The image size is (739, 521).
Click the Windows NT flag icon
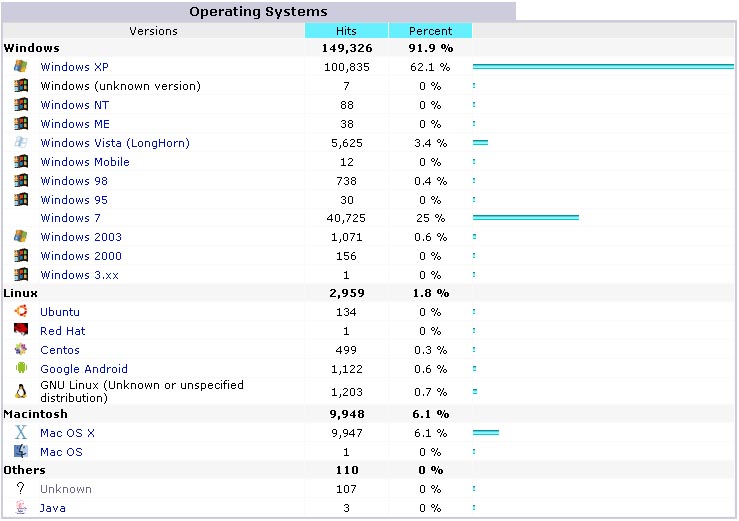point(21,104)
